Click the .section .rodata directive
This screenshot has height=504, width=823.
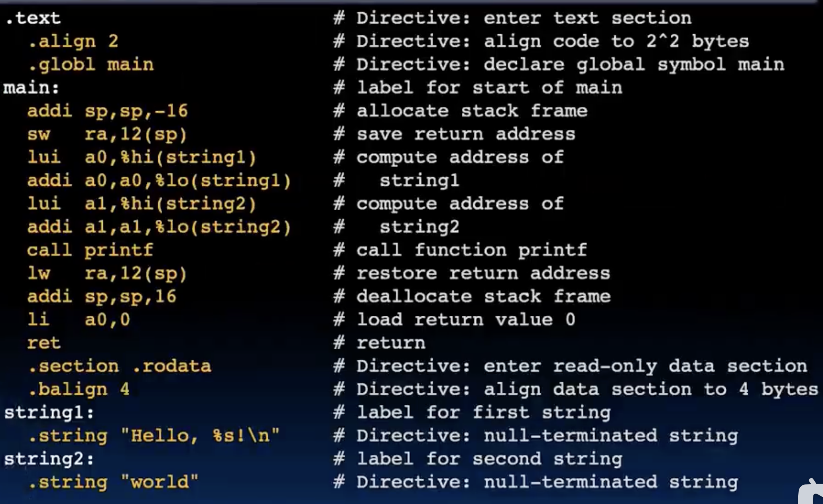[x=120, y=366]
